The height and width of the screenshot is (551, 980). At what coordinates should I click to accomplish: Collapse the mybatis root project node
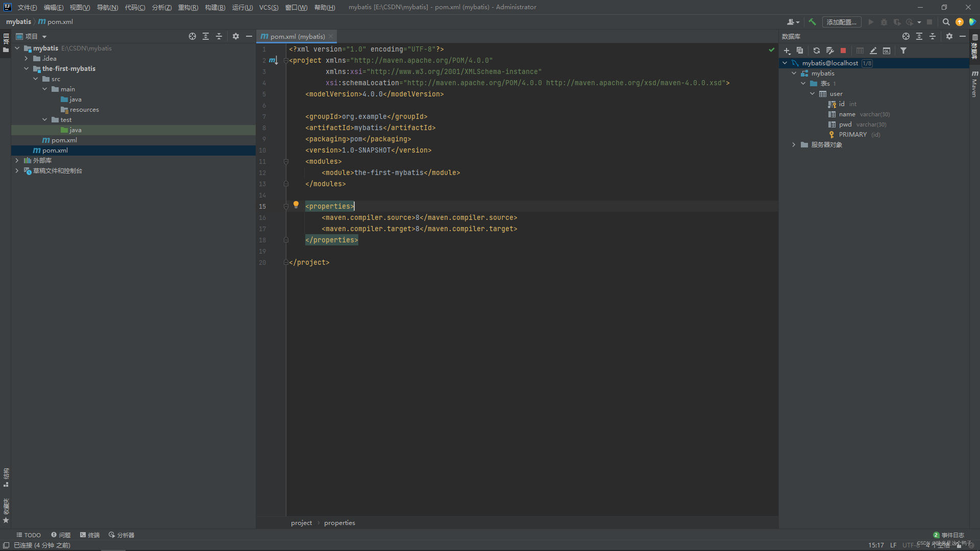pyautogui.click(x=17, y=48)
